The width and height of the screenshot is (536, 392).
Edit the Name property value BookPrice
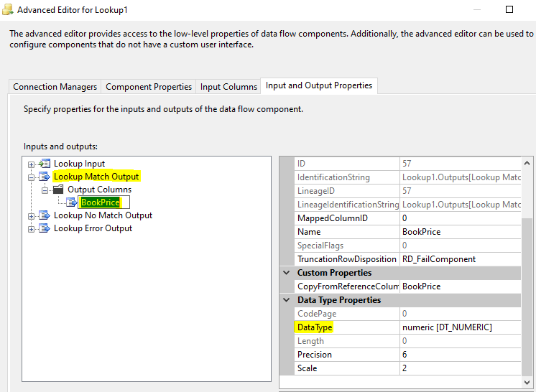tap(460, 232)
